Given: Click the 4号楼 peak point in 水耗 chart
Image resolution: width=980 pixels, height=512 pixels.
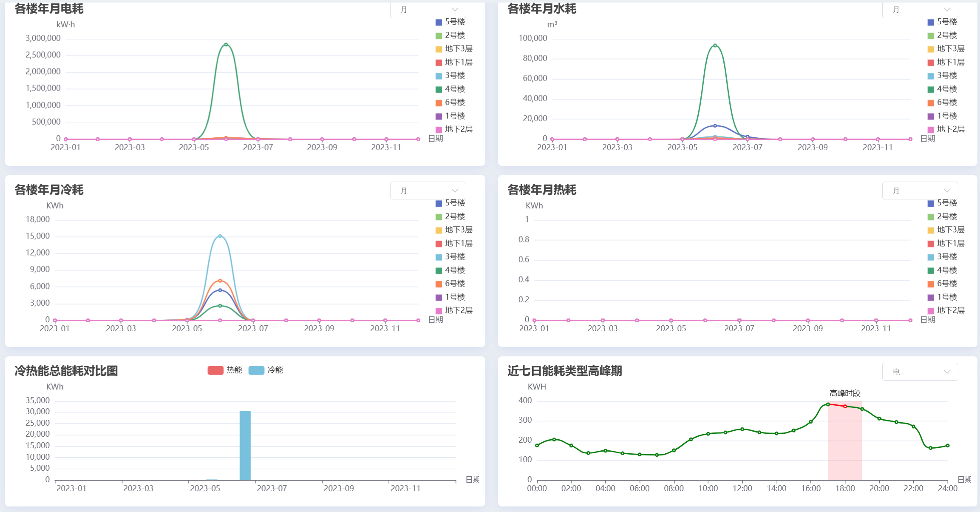Looking at the screenshot, I should point(715,46).
